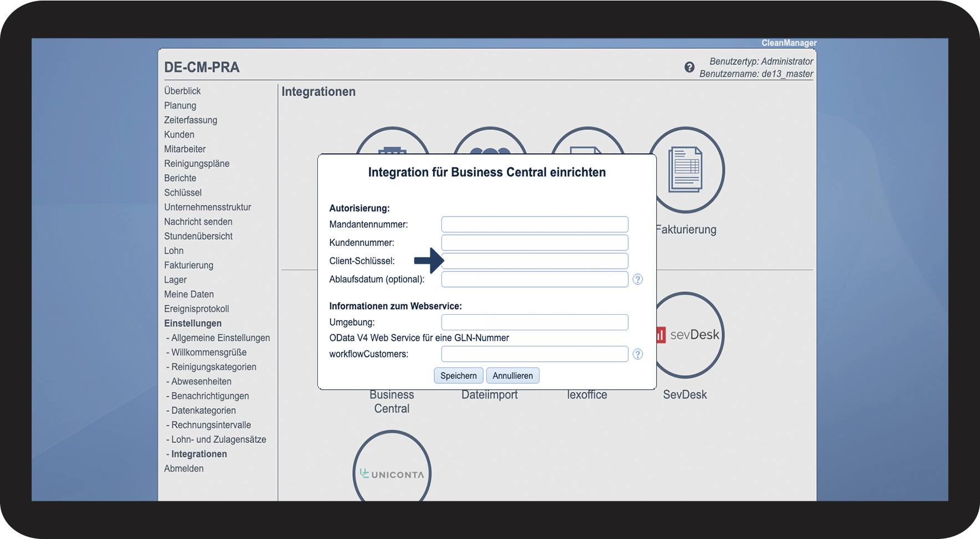
Task: Open Berichte in the sidebar
Action: point(180,178)
